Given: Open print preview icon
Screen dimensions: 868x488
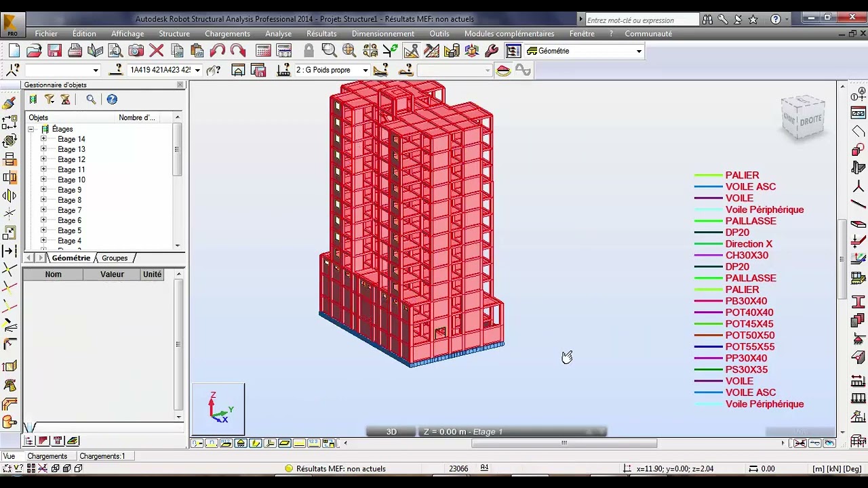Looking at the screenshot, I should [x=115, y=51].
